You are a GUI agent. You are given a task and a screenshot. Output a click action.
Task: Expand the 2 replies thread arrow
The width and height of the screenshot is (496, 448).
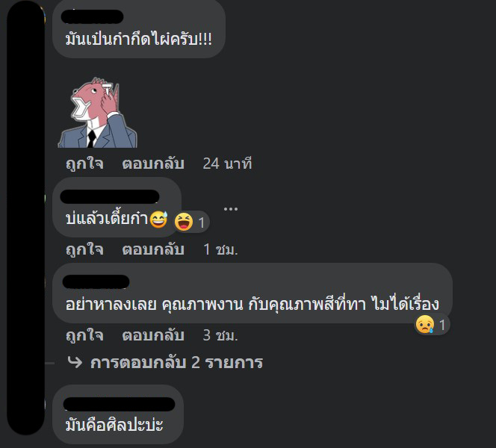coord(75,362)
